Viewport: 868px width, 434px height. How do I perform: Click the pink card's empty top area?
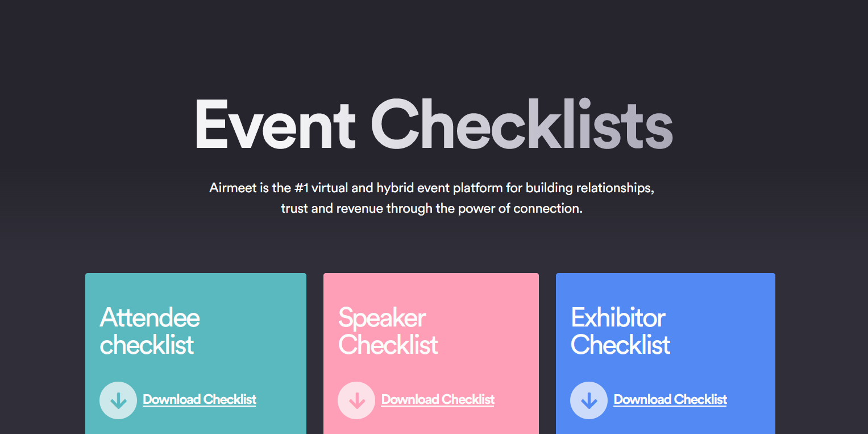click(431, 287)
